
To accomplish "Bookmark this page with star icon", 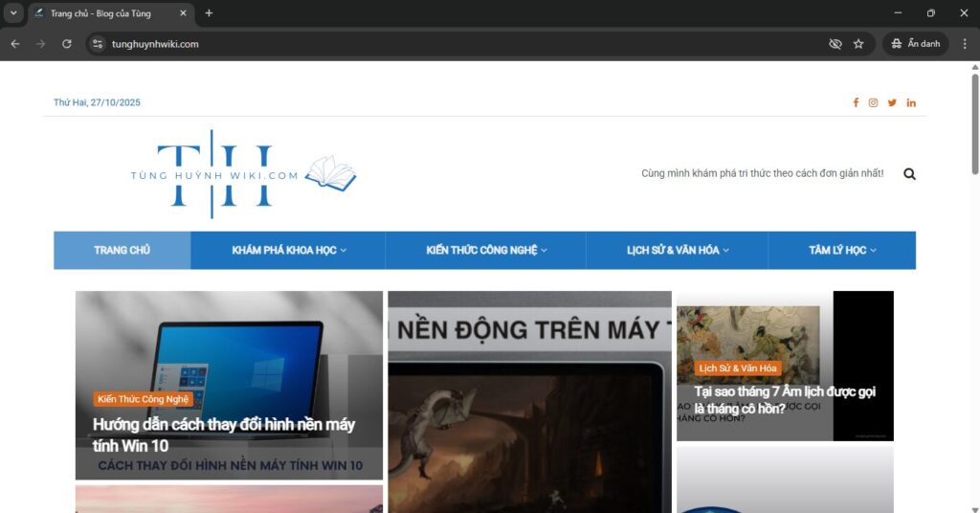I will [x=858, y=44].
